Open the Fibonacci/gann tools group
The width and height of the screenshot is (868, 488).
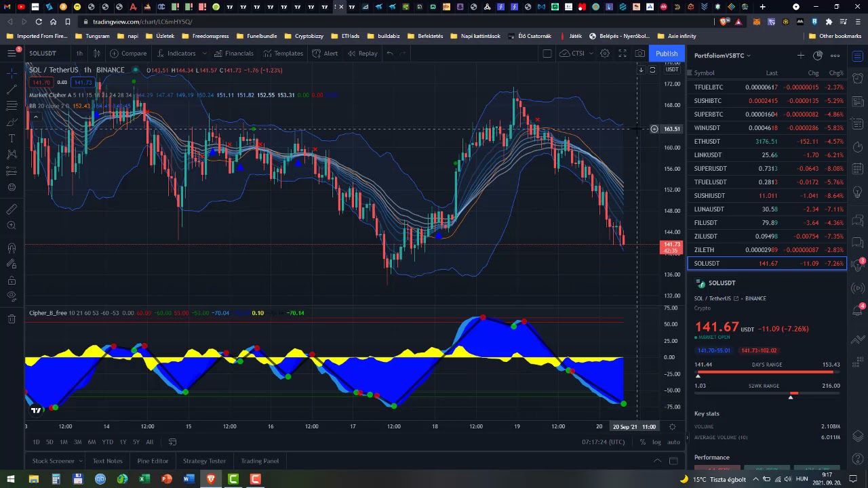tap(12, 105)
